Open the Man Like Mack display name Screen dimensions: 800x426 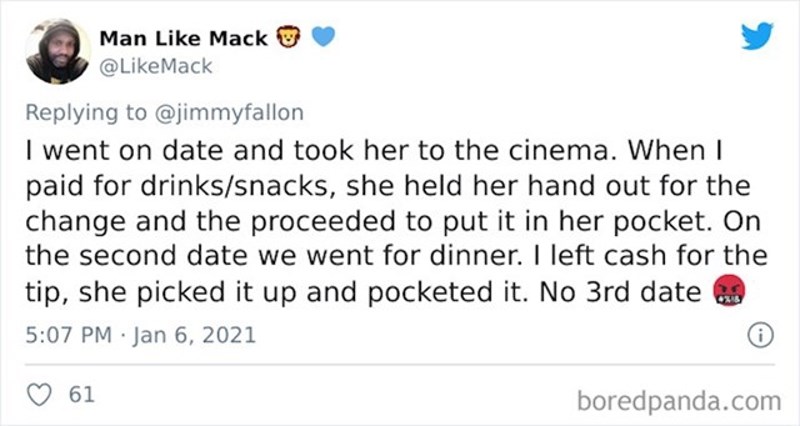183,39
